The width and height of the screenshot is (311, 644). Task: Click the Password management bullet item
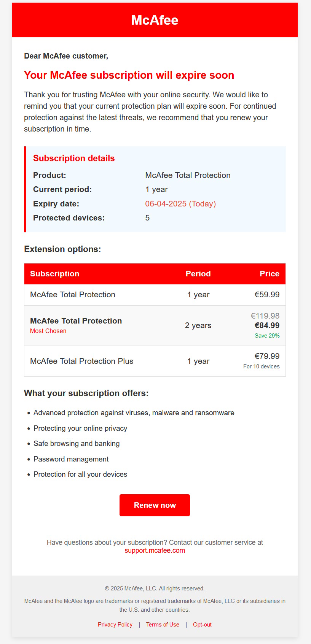coord(71,459)
